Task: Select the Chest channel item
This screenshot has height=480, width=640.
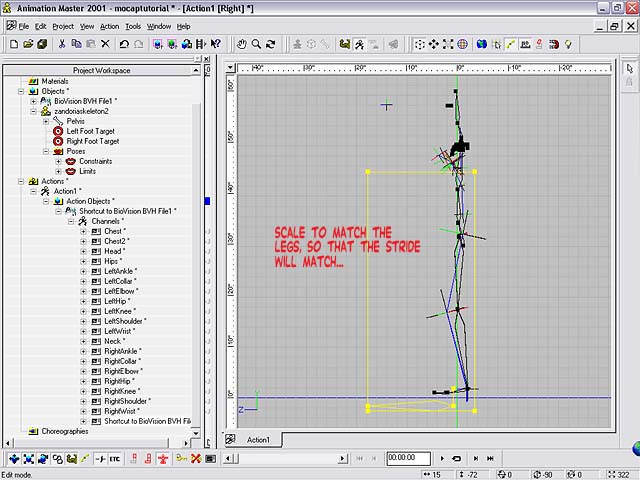Action: tap(115, 231)
